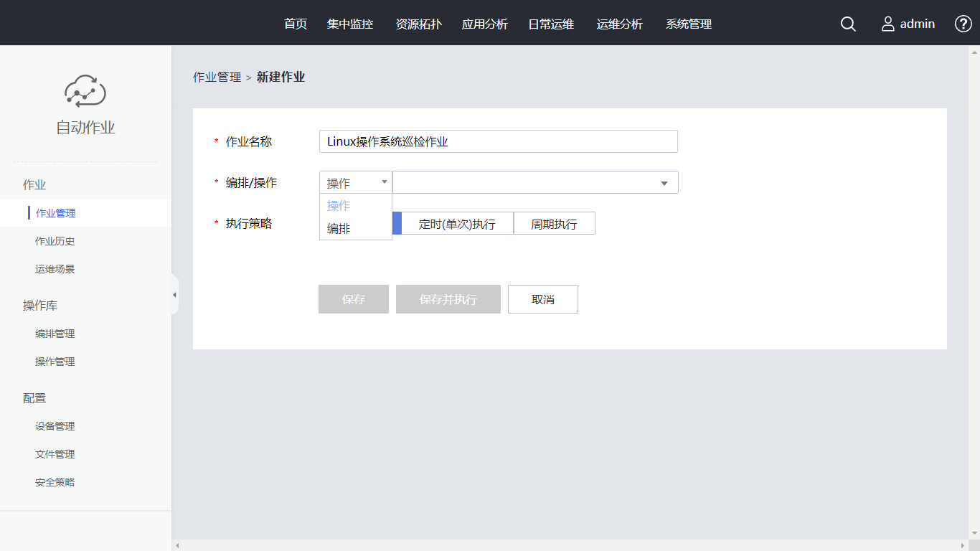This screenshot has width=980, height=551.
Task: Click the 保存并执行 button
Action: [448, 299]
